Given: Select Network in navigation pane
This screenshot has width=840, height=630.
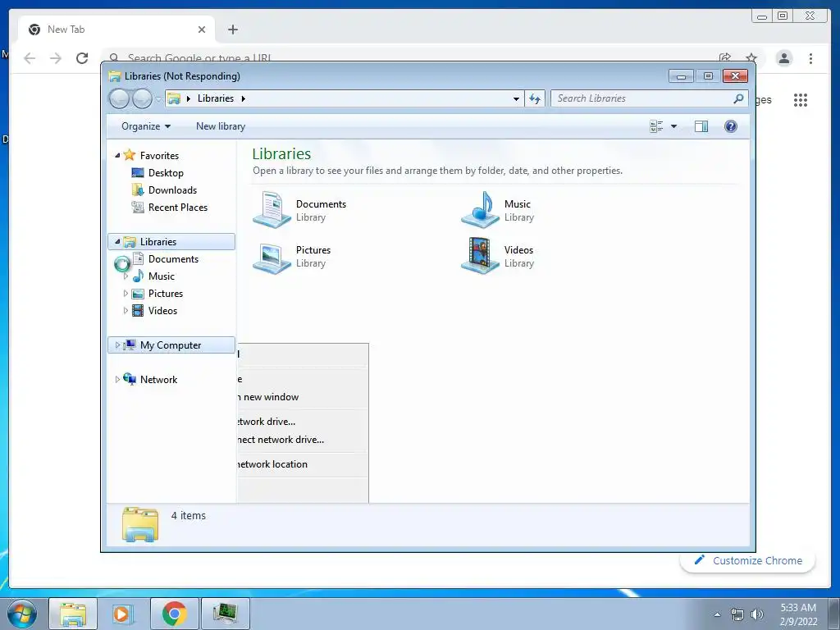Looking at the screenshot, I should coord(158,379).
